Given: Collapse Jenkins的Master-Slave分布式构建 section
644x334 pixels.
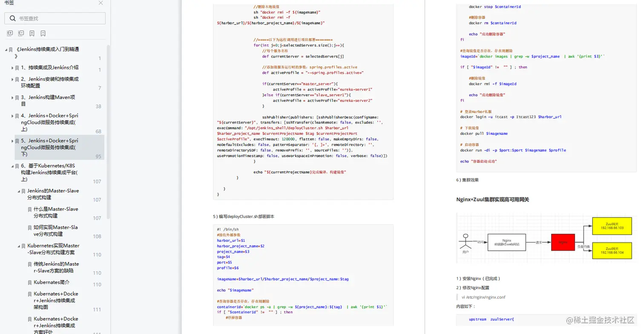Looking at the screenshot, I should (19, 192).
